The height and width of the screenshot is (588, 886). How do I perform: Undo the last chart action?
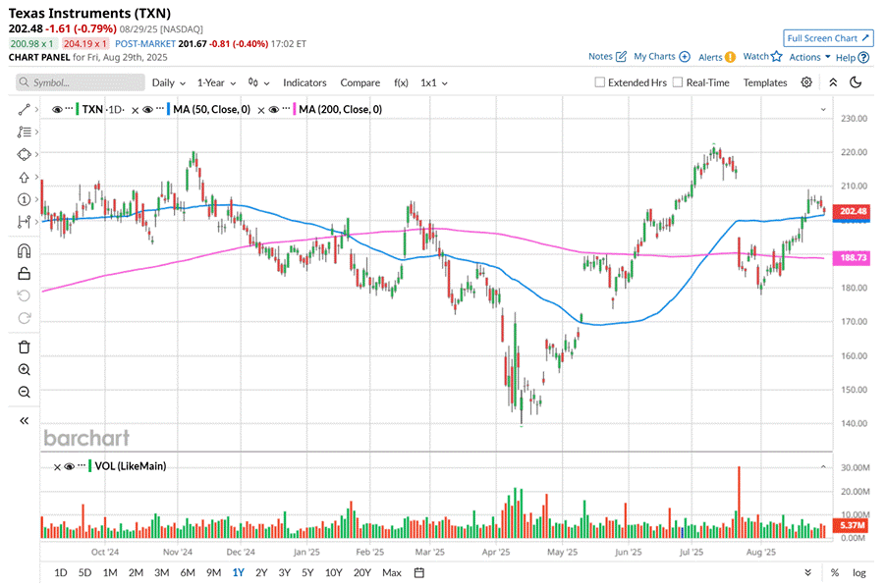(x=24, y=295)
